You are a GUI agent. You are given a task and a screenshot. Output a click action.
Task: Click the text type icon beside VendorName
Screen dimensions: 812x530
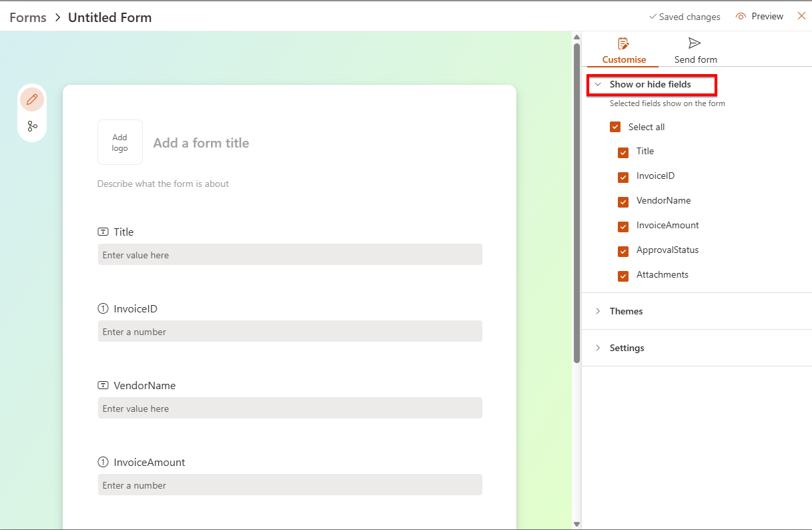(103, 386)
